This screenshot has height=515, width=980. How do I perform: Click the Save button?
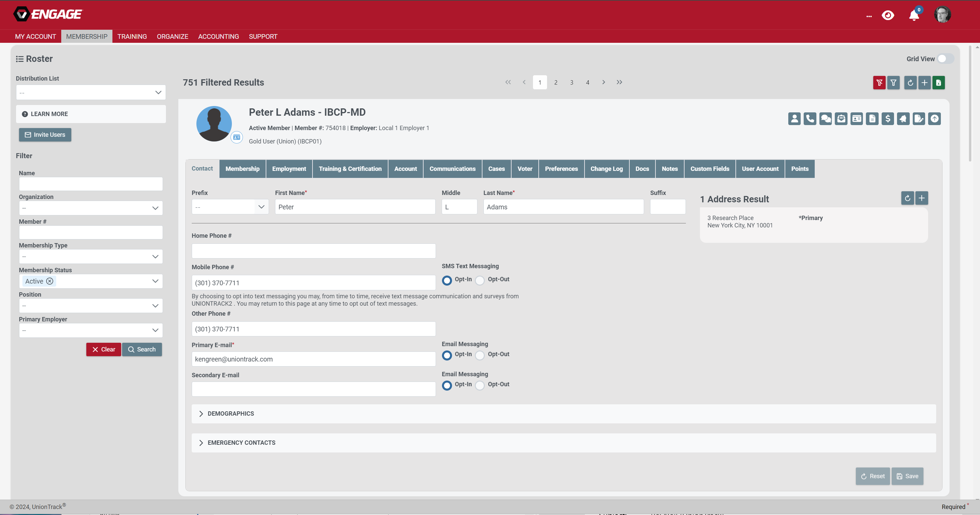pyautogui.click(x=907, y=476)
